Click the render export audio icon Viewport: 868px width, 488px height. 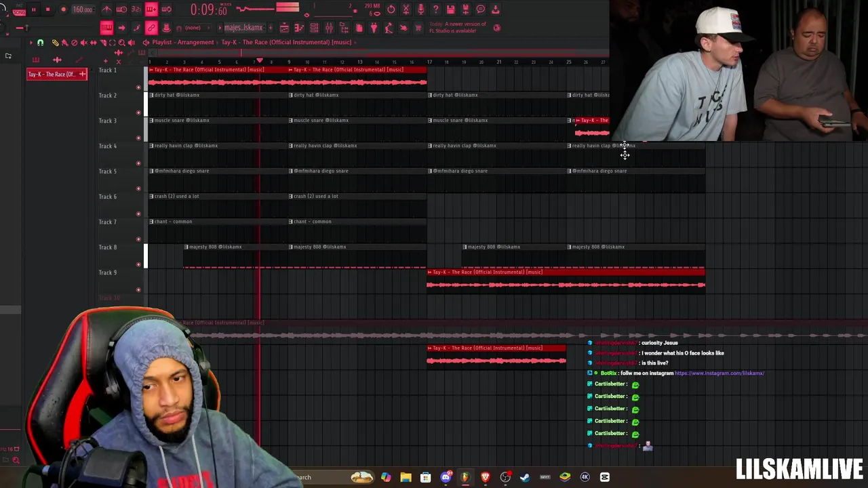click(465, 9)
